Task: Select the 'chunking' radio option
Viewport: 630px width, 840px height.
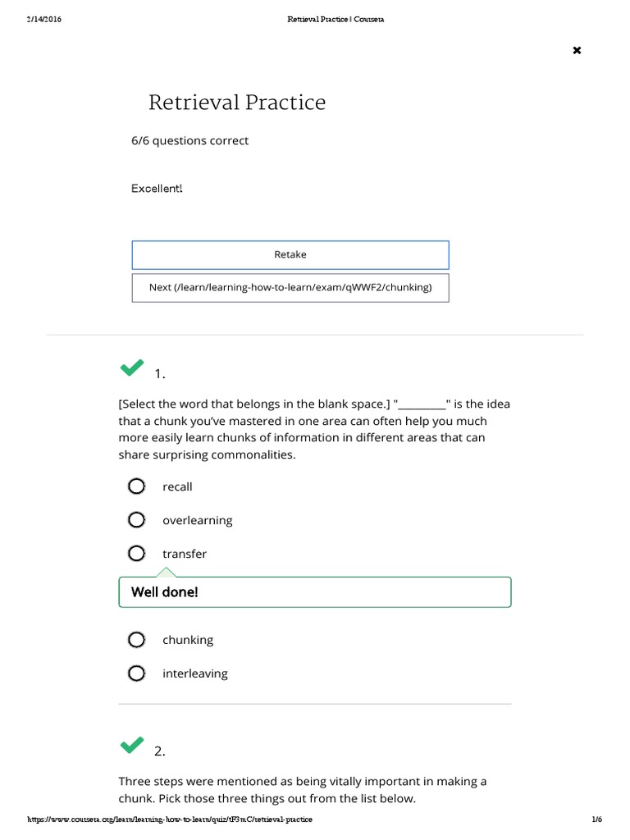Action: pos(136,640)
